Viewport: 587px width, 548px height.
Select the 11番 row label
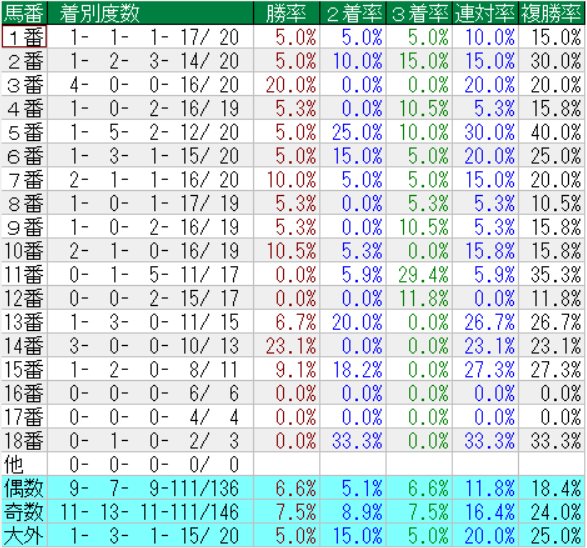pyautogui.click(x=24, y=274)
